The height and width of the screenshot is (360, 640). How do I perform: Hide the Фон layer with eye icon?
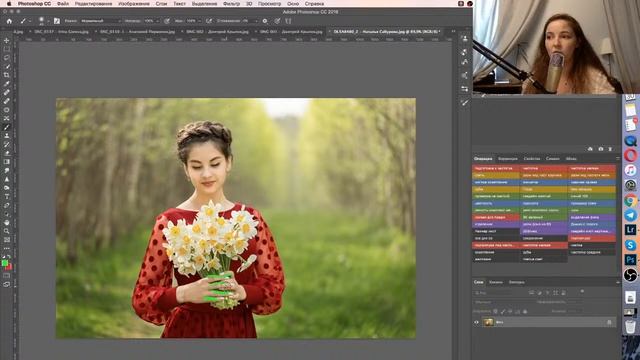click(476, 322)
